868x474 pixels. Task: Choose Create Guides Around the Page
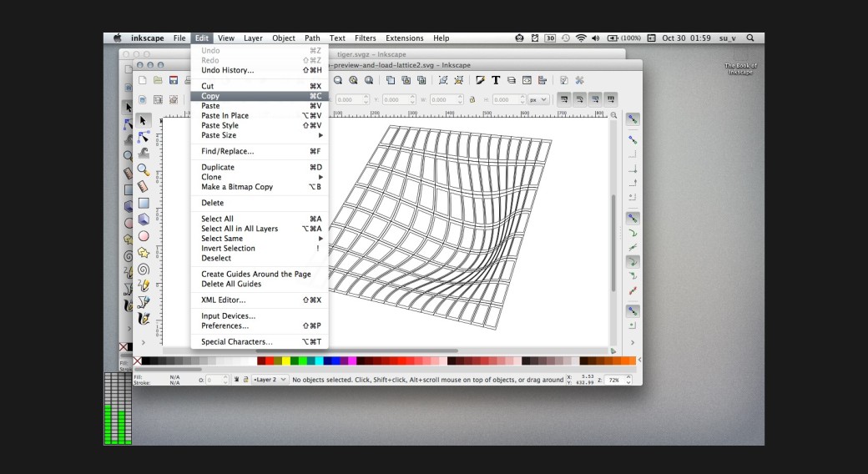click(259, 274)
